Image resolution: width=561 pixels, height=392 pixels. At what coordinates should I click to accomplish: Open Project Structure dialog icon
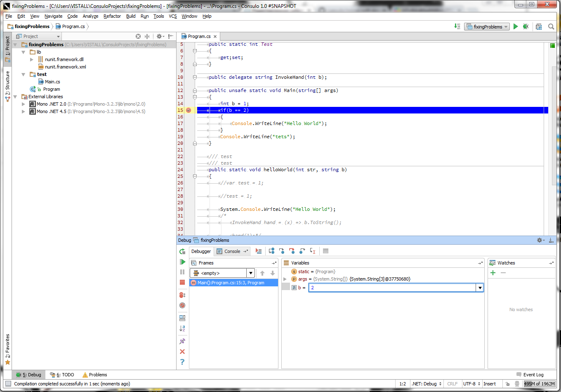click(539, 26)
